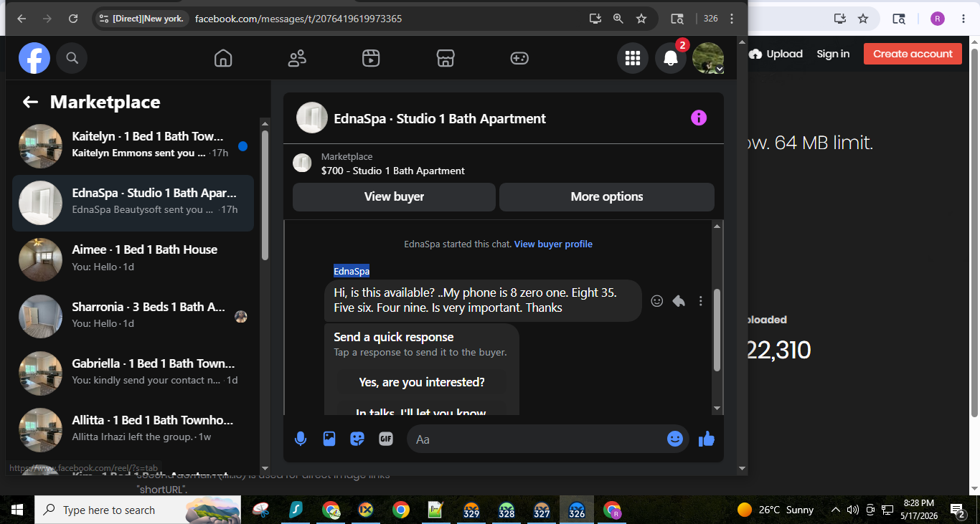The height and width of the screenshot is (524, 980).
Task: Click the message thread scrollbar thumb
Action: click(717, 330)
